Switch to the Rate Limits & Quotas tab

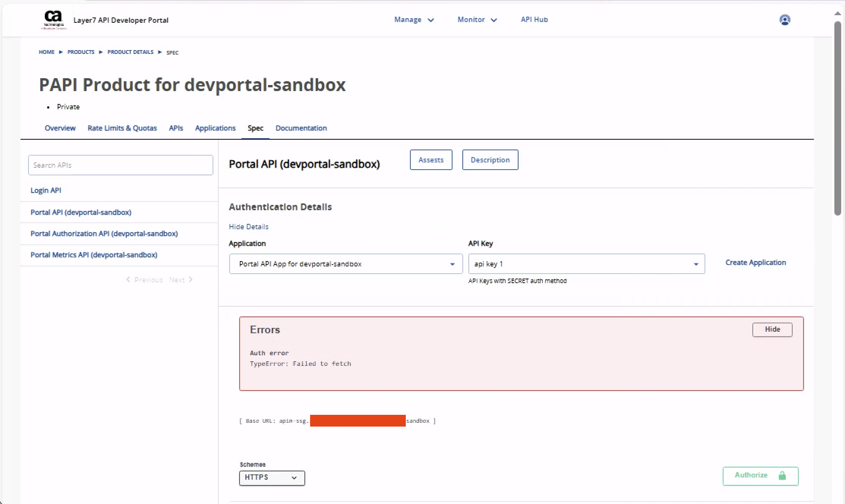pos(122,128)
